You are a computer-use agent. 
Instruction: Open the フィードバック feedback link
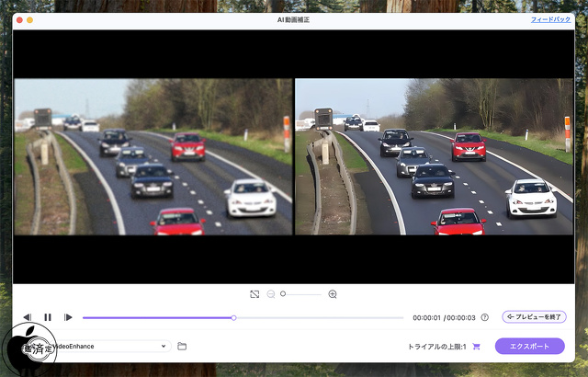(549, 19)
